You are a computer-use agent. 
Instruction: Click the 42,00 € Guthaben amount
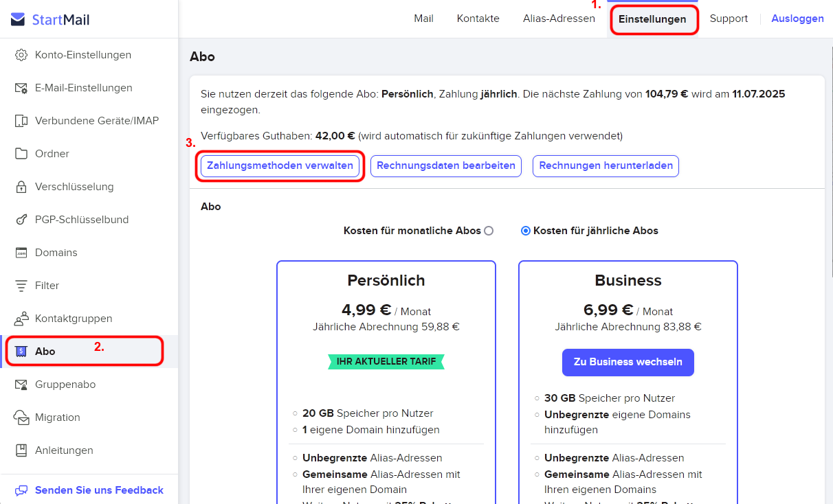(335, 136)
